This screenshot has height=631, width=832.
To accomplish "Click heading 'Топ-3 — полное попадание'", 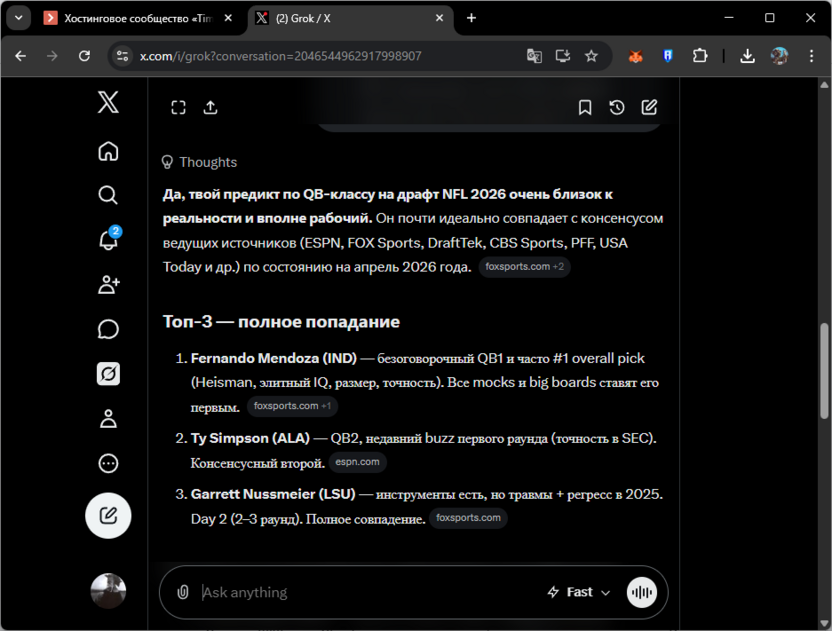I will pyautogui.click(x=281, y=322).
